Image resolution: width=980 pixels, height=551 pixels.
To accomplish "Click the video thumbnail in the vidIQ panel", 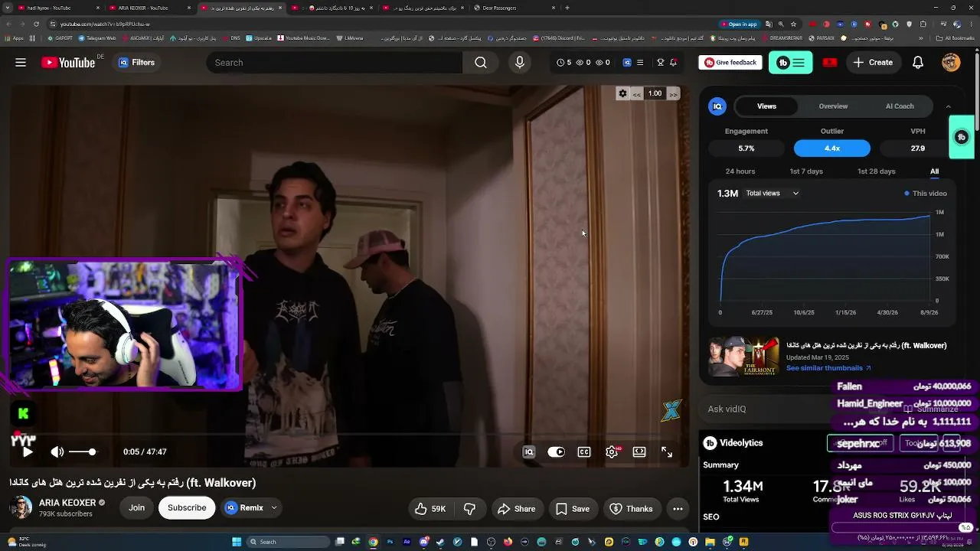I will [744, 357].
